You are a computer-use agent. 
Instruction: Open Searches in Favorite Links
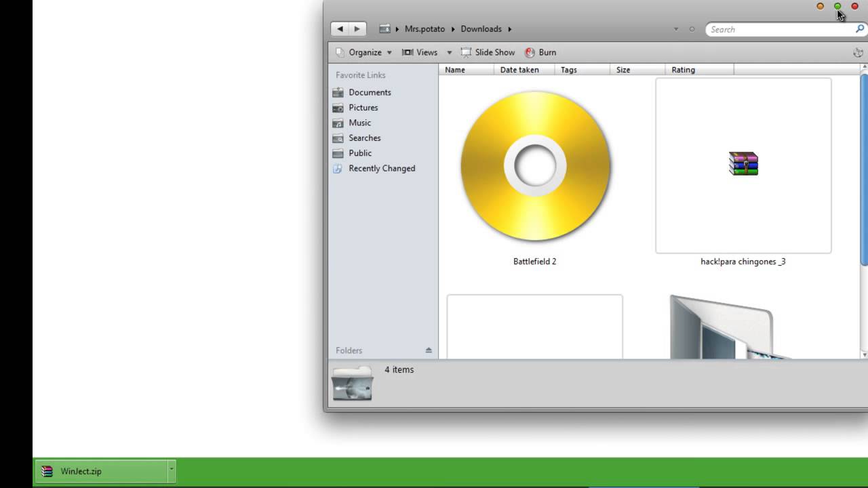coord(365,138)
